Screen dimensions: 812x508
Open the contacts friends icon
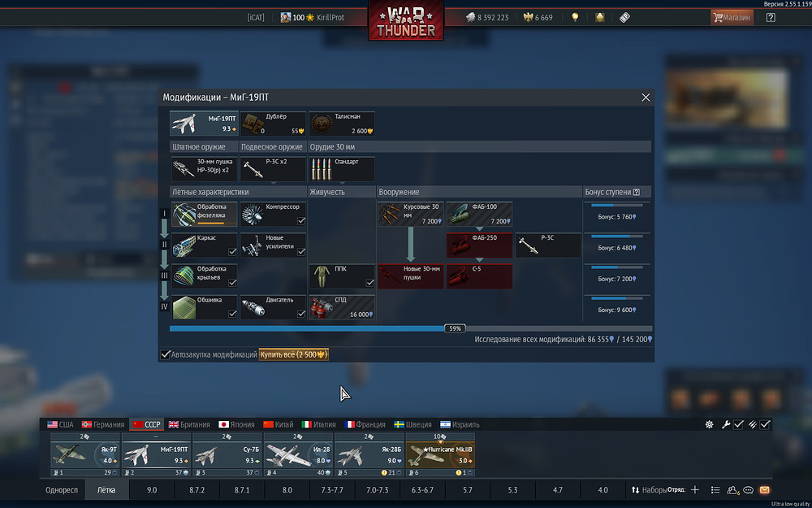[x=732, y=490]
